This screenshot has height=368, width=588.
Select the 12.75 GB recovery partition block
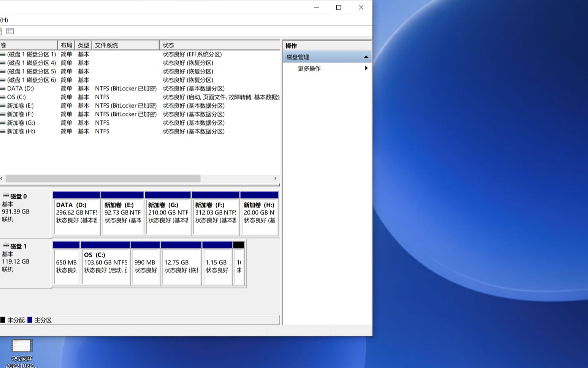point(181,263)
